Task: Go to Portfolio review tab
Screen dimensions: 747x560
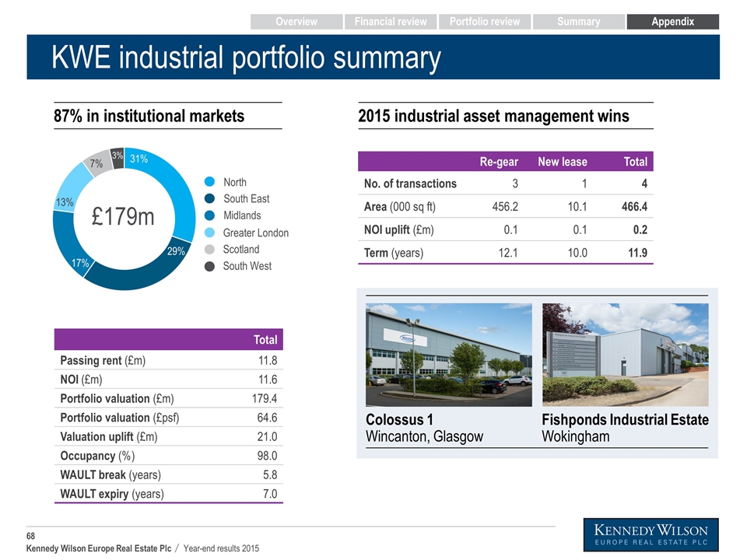Action: pyautogui.click(x=485, y=22)
